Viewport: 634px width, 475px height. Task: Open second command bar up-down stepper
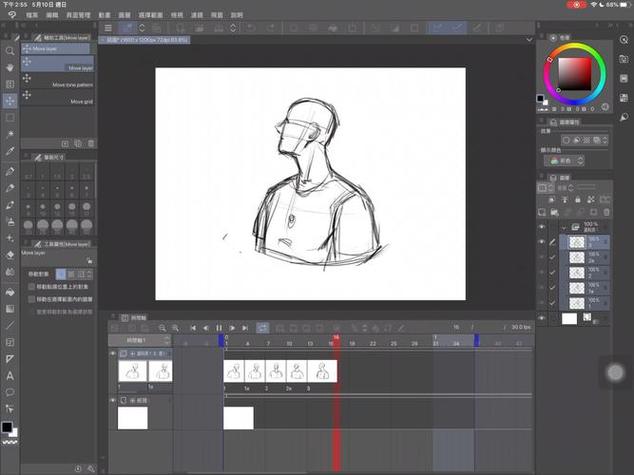pyautogui.click(x=233, y=28)
